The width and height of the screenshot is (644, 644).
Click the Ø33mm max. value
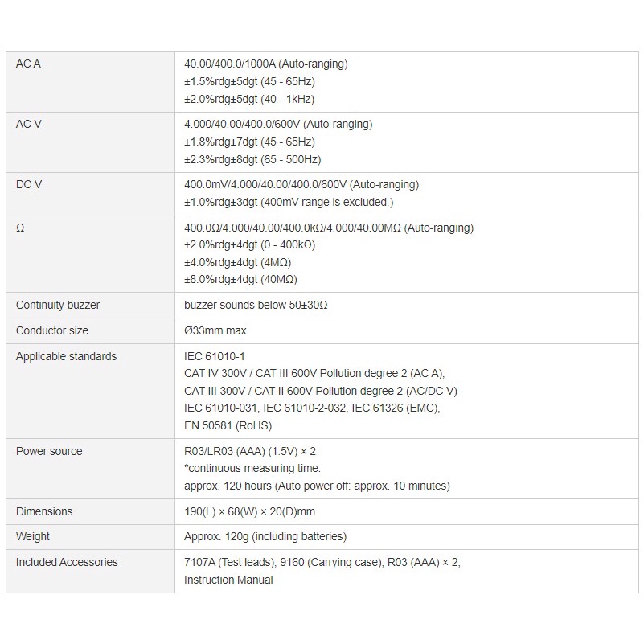click(x=216, y=330)
